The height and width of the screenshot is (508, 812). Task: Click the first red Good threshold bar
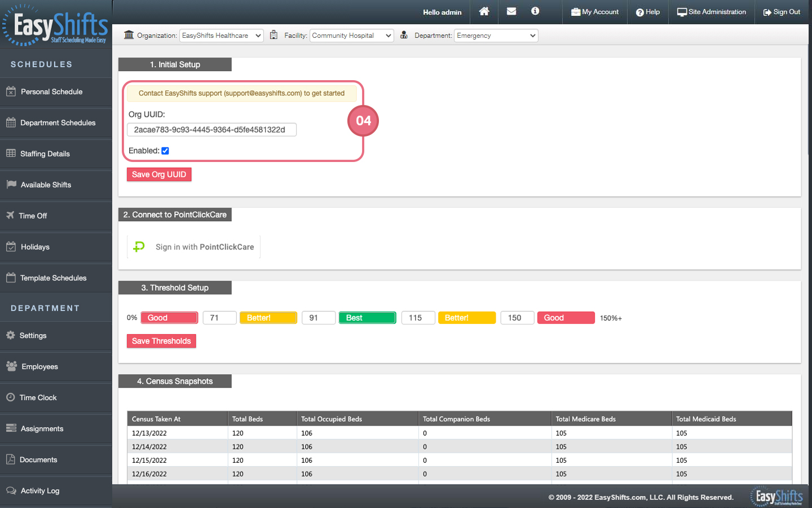pos(170,318)
